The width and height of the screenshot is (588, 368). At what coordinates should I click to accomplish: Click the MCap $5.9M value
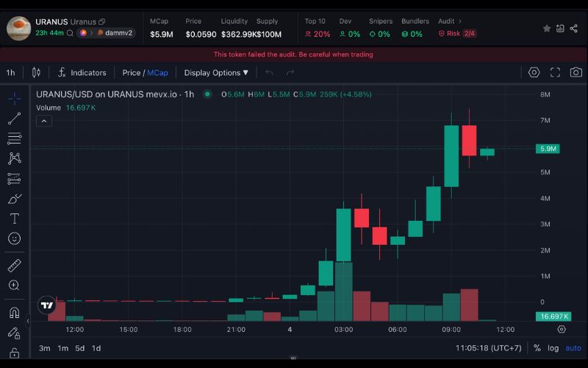tap(161, 34)
